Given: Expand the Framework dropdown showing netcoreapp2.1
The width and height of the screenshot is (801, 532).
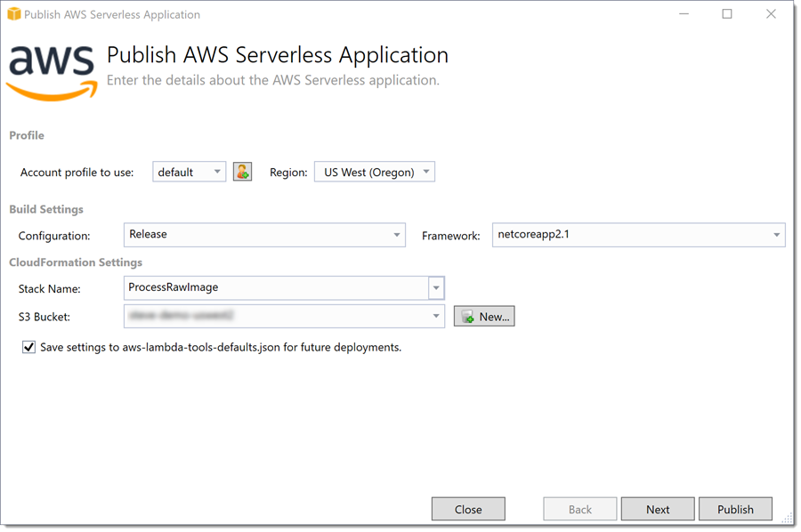Looking at the screenshot, I should (x=638, y=235).
